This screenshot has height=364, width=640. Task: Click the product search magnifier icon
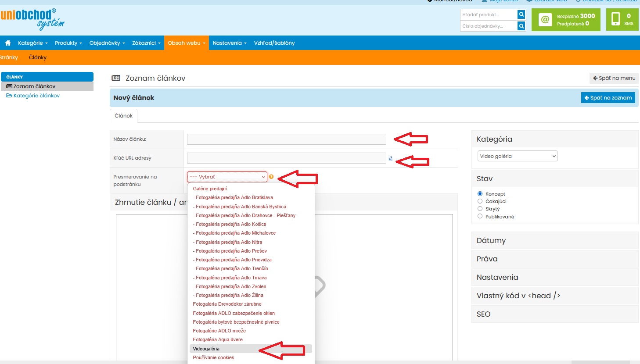[521, 14]
